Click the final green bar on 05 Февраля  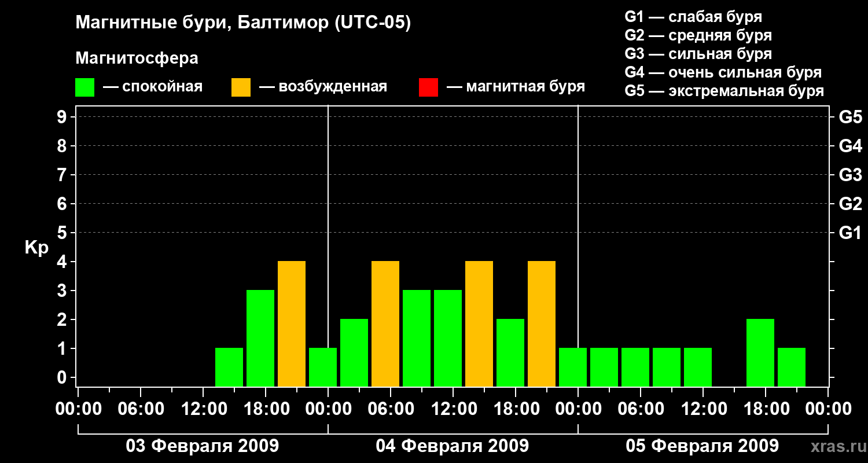[792, 367]
